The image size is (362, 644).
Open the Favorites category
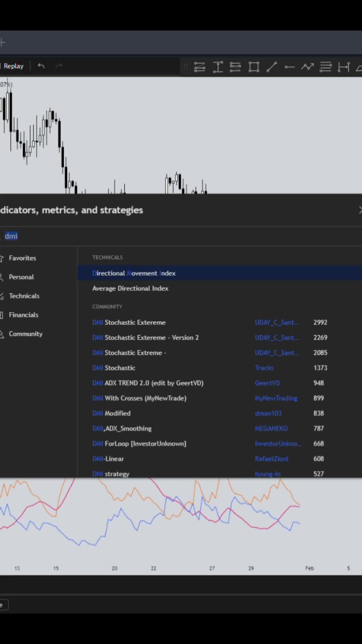tap(22, 258)
